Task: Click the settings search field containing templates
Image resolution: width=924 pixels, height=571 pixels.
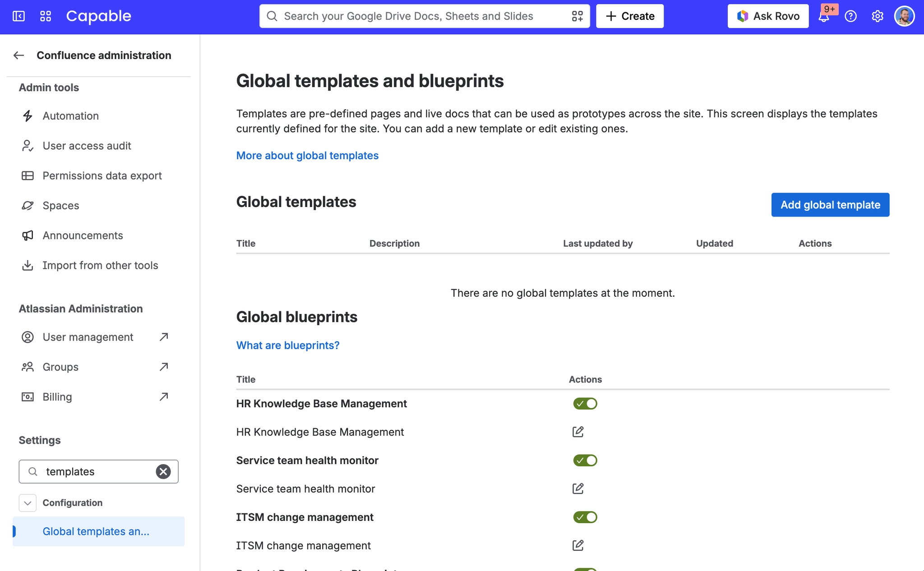Action: pos(98,471)
